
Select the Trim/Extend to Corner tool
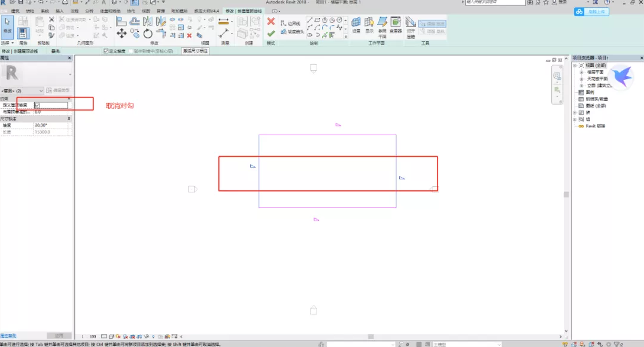(161, 34)
